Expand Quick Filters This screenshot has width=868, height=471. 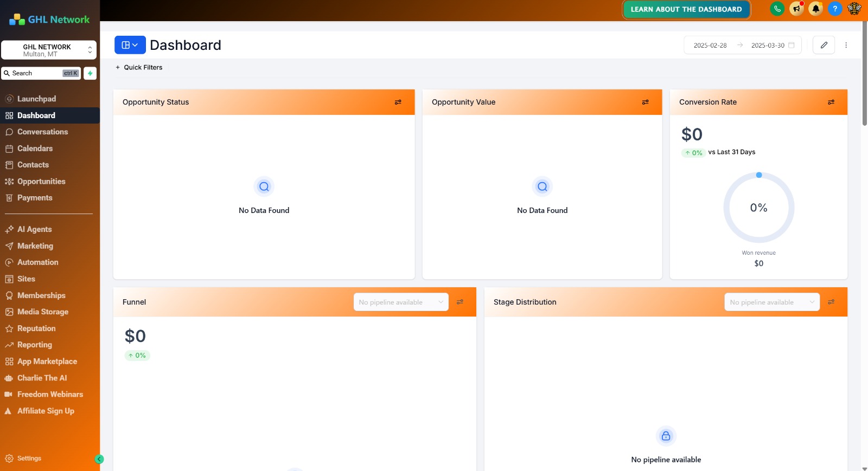pyautogui.click(x=139, y=67)
